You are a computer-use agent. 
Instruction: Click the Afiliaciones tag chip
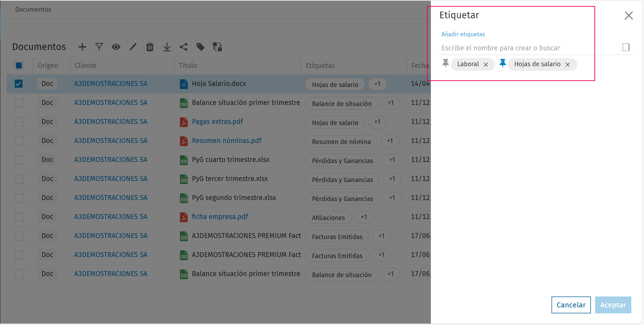click(x=329, y=218)
